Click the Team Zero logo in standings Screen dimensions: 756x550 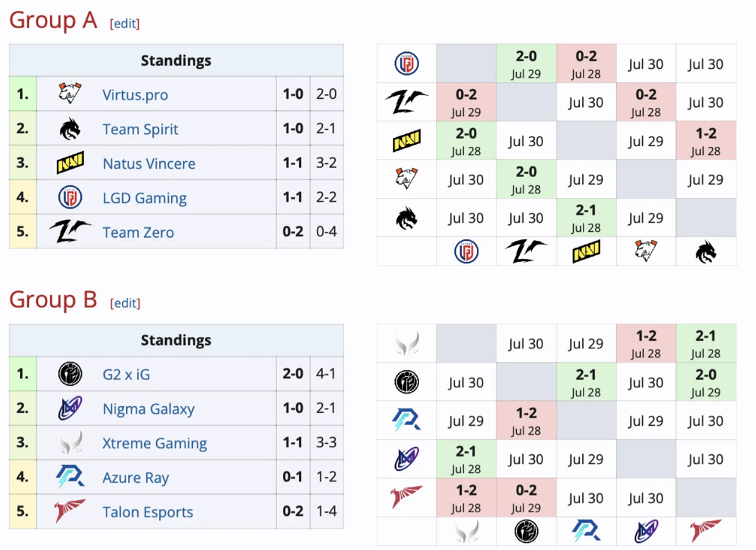point(70,232)
